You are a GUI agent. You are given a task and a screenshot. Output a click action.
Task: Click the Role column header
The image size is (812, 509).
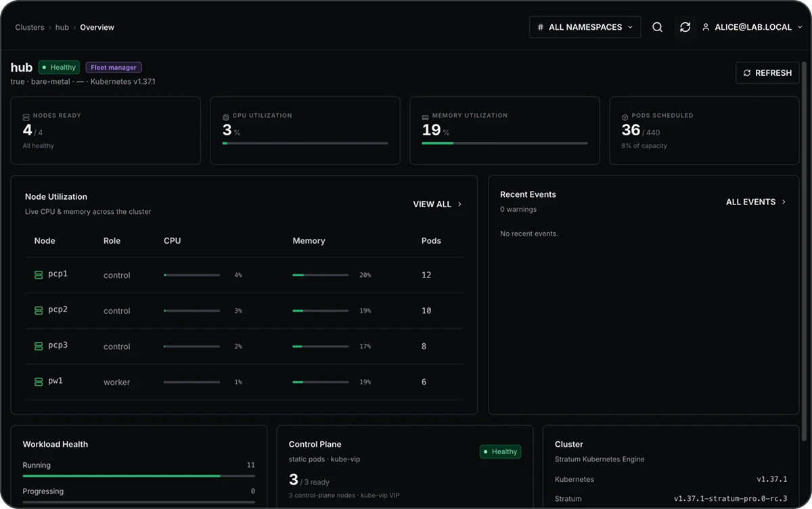click(x=112, y=241)
